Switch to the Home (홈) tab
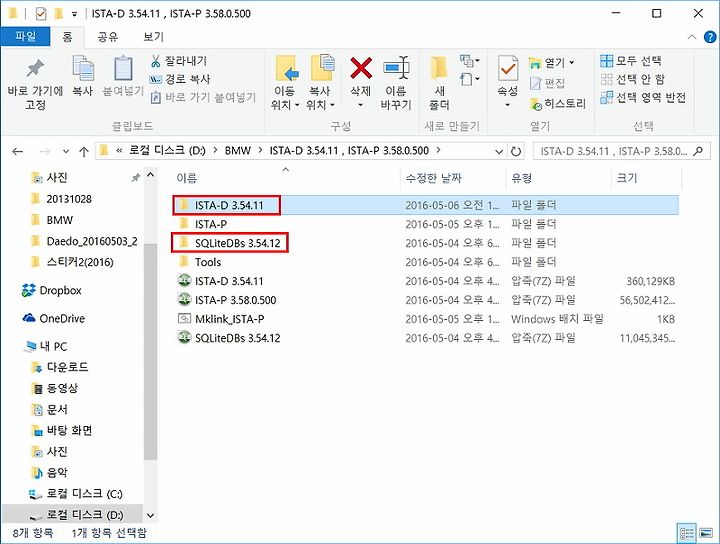 coord(68,37)
